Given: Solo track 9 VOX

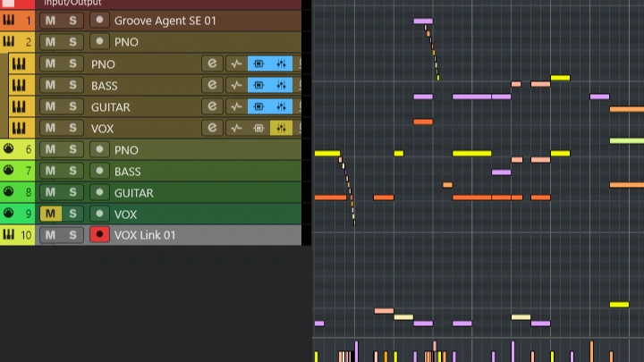Looking at the screenshot, I should (x=72, y=214).
